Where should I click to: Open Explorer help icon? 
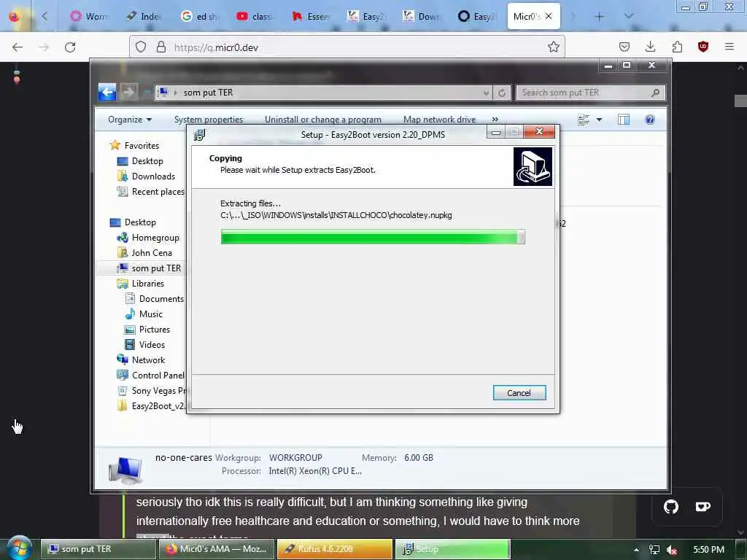click(650, 120)
